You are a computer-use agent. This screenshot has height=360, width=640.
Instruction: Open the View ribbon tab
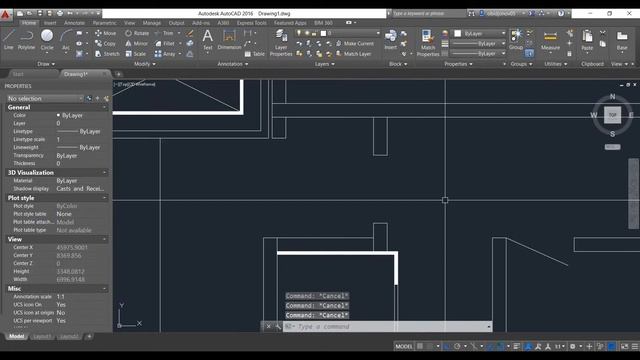pos(129,23)
